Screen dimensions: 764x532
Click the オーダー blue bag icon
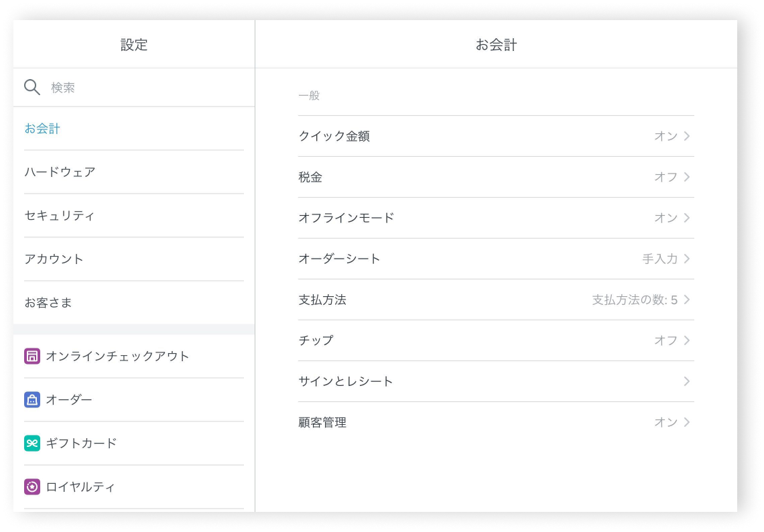click(32, 399)
